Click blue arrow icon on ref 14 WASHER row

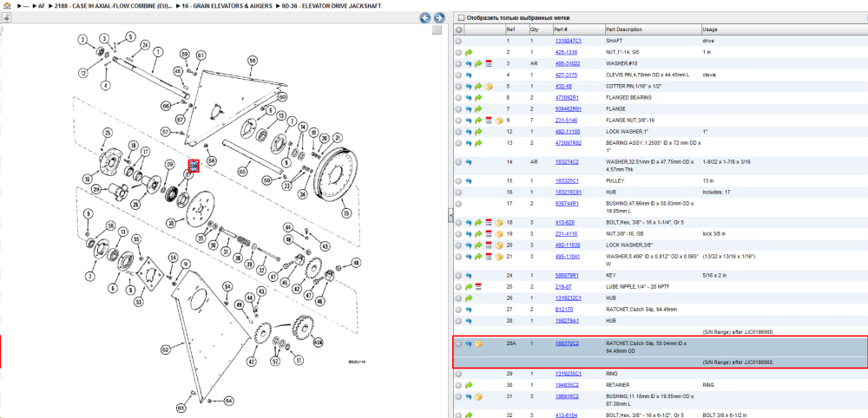469,162
